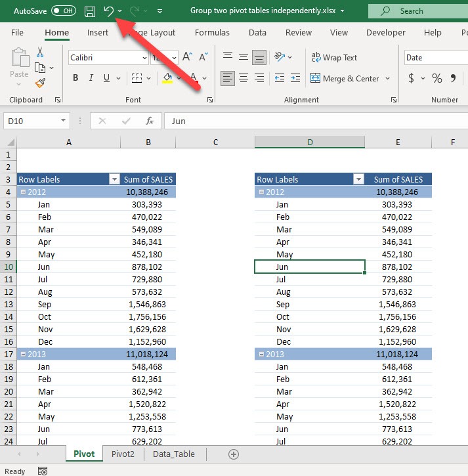
Task: Switch to the Review ribbon tab
Action: (299, 32)
